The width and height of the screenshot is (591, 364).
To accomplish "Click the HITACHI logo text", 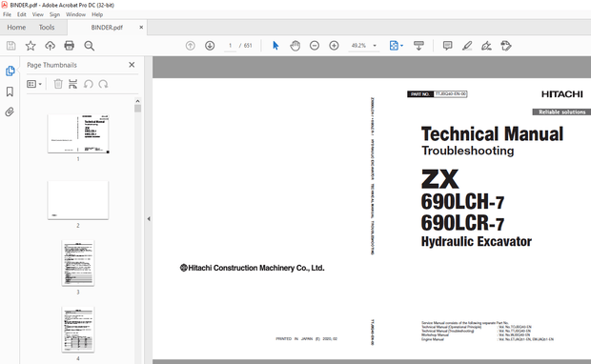I will (x=562, y=94).
